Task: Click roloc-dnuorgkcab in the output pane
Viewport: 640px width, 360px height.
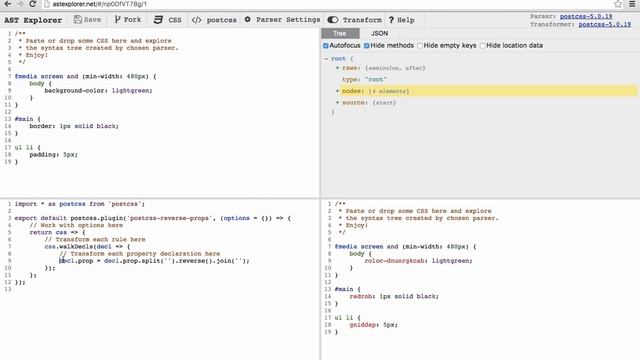Action: (394, 261)
